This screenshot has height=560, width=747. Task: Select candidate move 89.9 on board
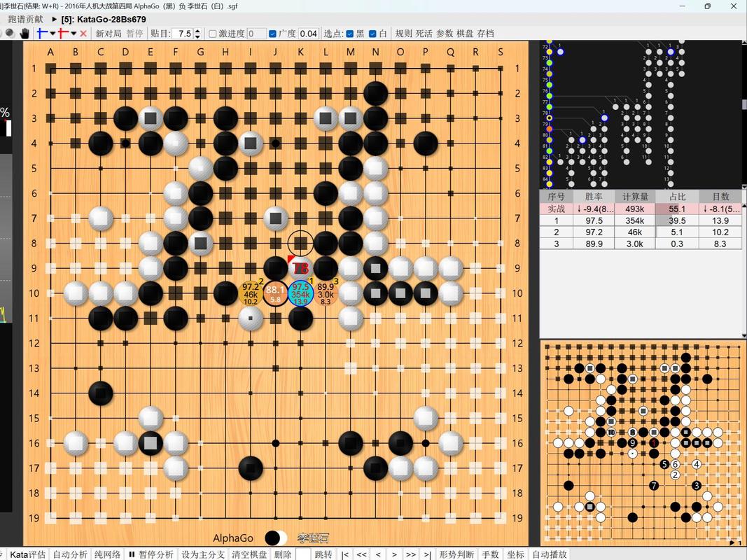[326, 293]
